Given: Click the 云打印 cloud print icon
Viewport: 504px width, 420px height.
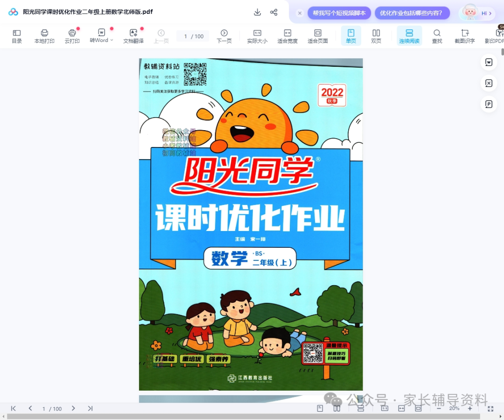Looking at the screenshot, I should pyautogui.click(x=72, y=36).
